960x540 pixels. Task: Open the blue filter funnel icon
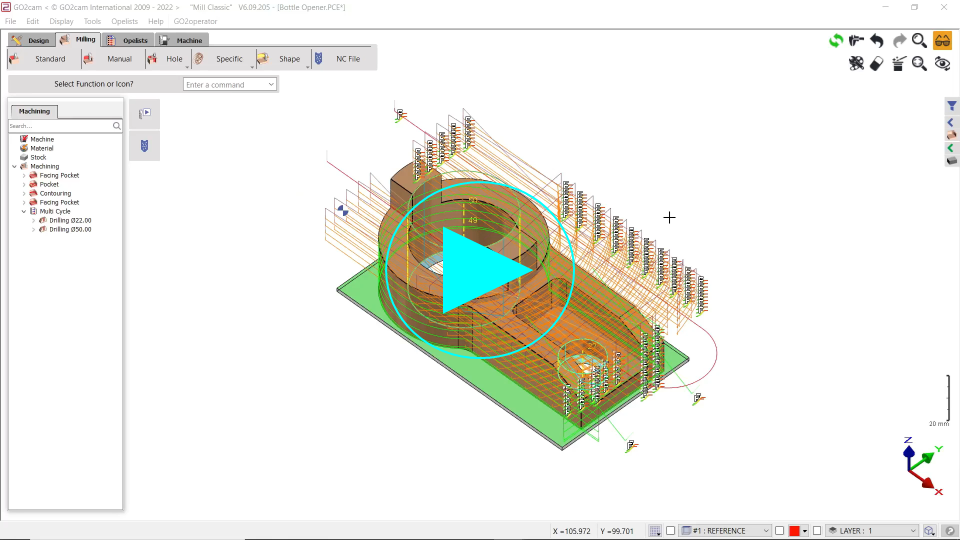[952, 106]
